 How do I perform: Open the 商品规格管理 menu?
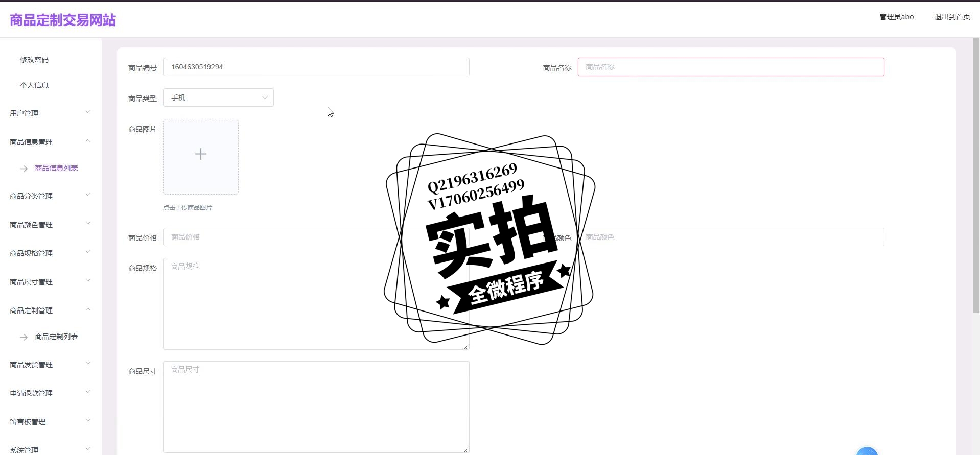click(31, 253)
